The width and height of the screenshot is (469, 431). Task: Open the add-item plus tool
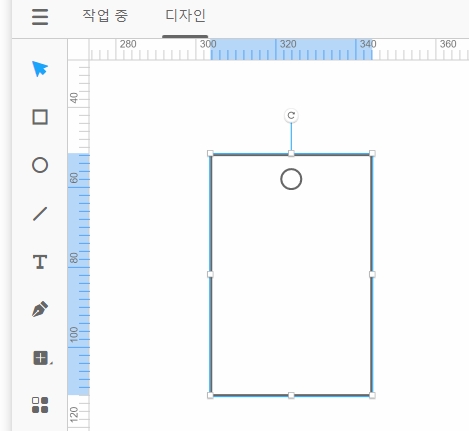pyautogui.click(x=41, y=358)
